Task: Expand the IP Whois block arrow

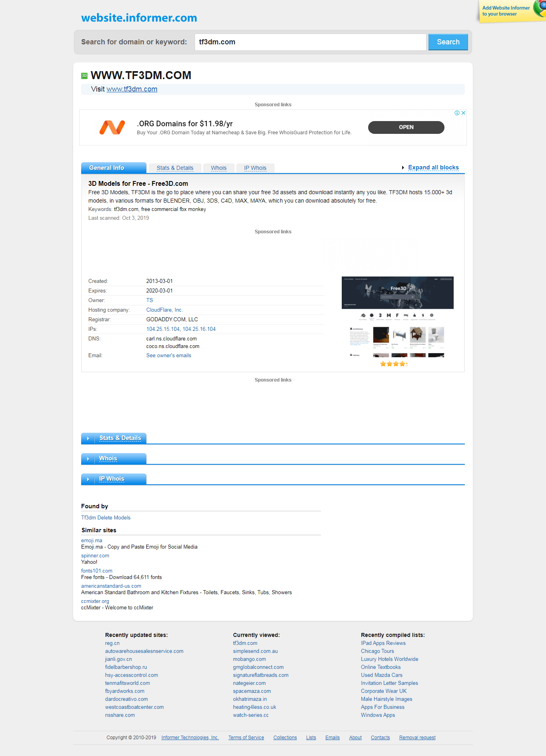Action: [x=88, y=479]
